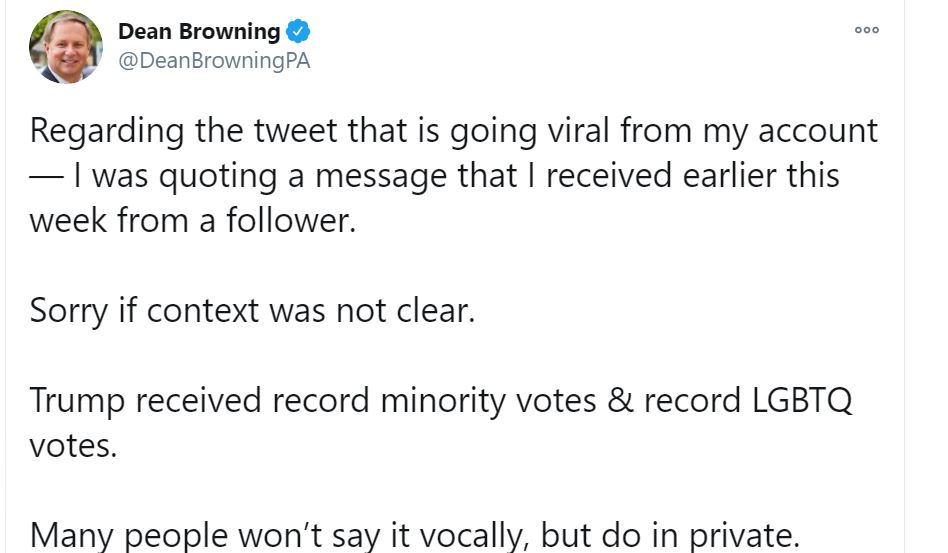
Task: Click the blue verified badge
Action: pyautogui.click(x=297, y=31)
